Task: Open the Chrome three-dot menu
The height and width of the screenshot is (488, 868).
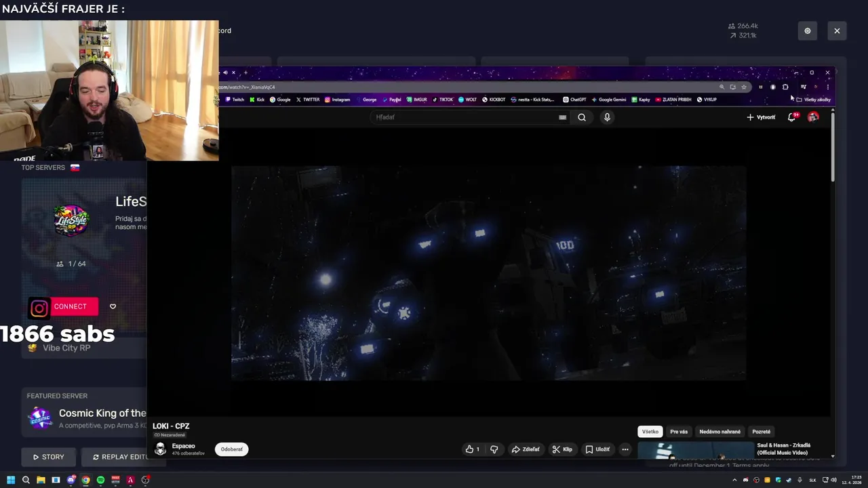Action: point(827,87)
